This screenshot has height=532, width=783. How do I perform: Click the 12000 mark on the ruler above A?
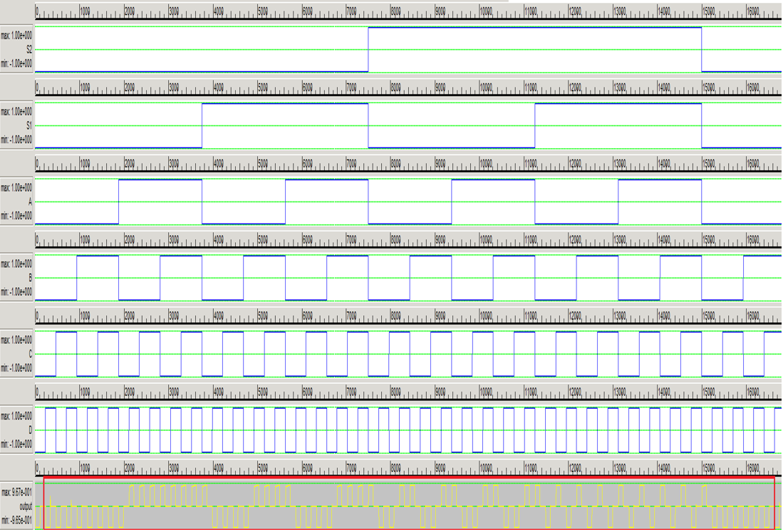coord(574,164)
